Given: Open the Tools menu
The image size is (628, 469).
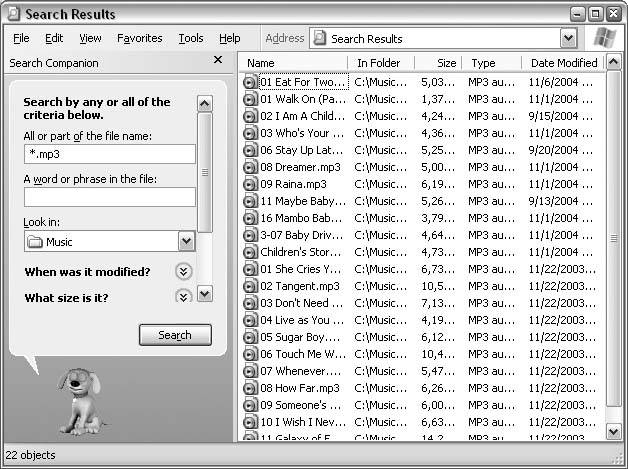Looking at the screenshot, I should 190,38.
